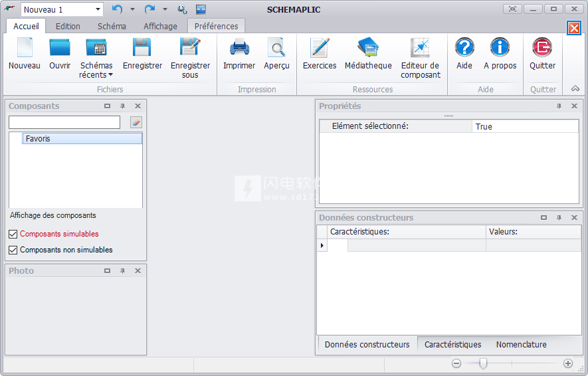Open the Aperçu print preview
The height and width of the screenshot is (376, 588).
click(x=277, y=54)
